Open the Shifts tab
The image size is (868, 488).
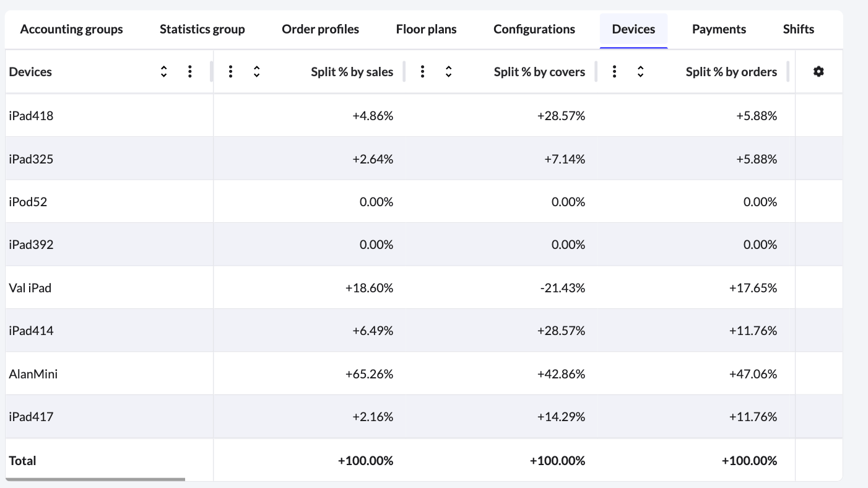[798, 29]
